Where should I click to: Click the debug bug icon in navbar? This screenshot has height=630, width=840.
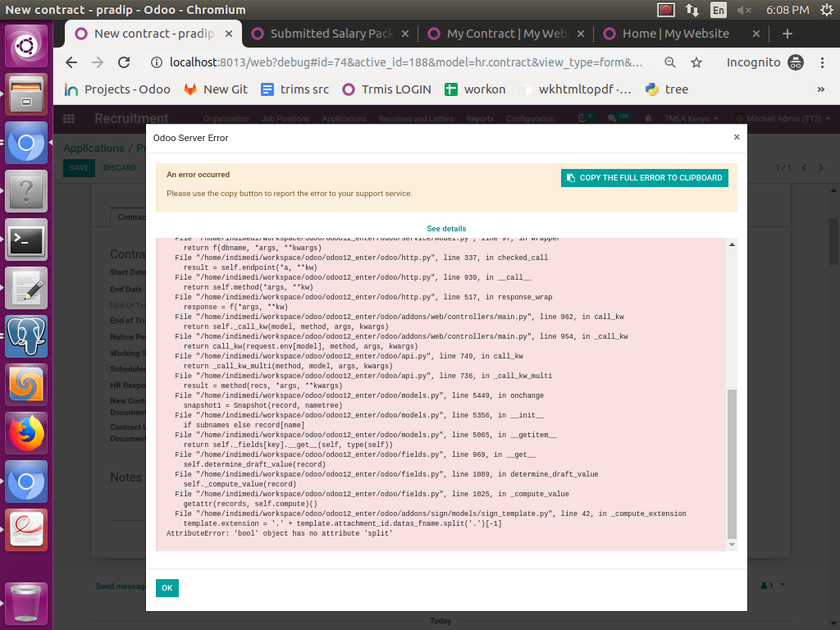[649, 118]
